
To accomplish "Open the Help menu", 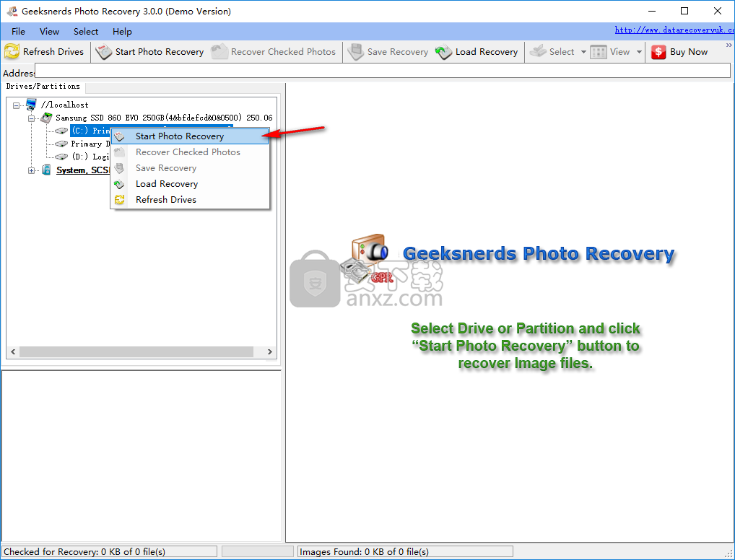I will [x=122, y=32].
